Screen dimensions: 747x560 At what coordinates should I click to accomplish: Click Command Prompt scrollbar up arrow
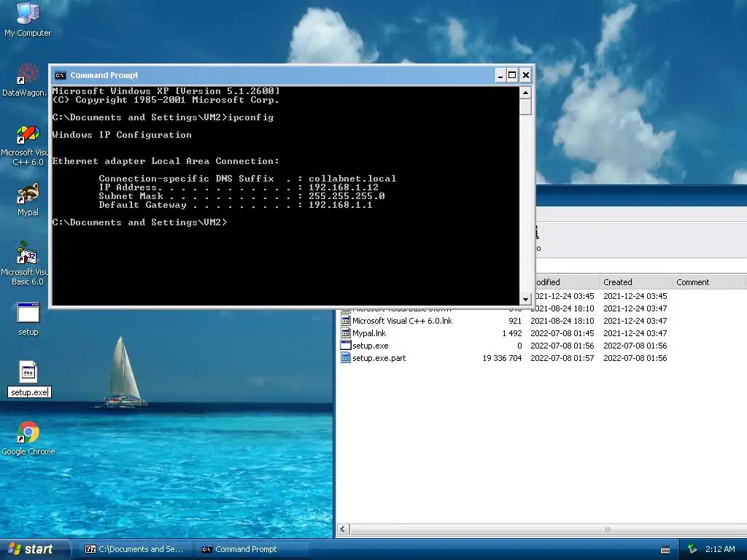click(525, 93)
